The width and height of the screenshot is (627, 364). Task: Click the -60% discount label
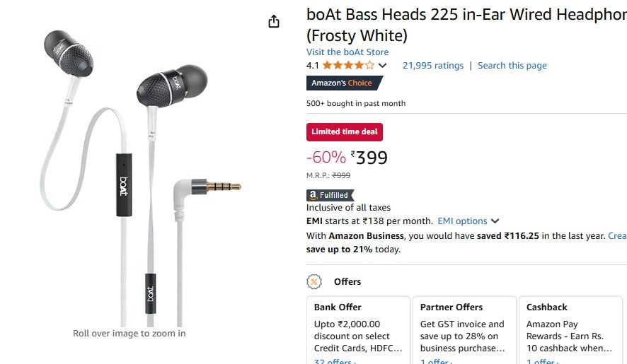326,157
